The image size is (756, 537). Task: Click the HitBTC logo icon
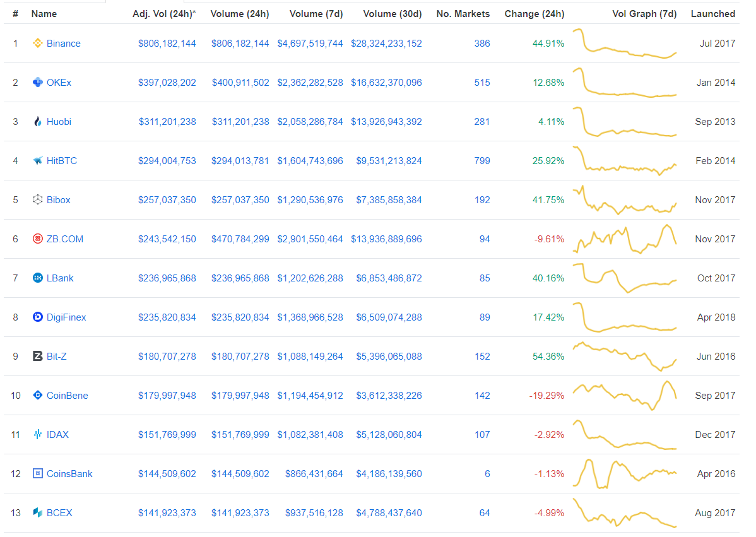click(38, 161)
